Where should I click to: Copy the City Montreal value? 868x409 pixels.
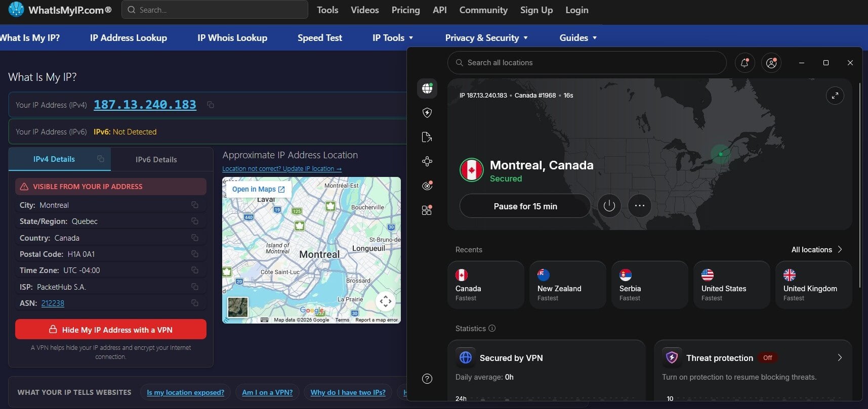pos(195,205)
